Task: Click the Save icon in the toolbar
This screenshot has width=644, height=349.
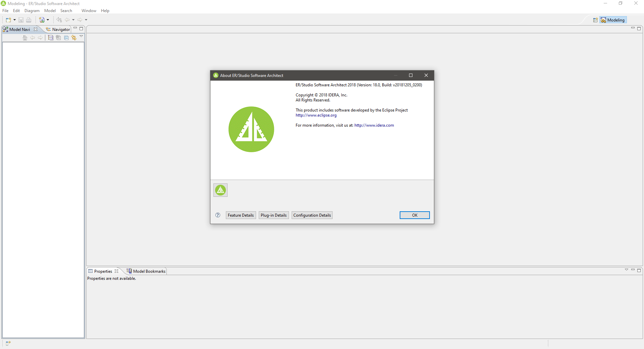Action: click(x=21, y=20)
